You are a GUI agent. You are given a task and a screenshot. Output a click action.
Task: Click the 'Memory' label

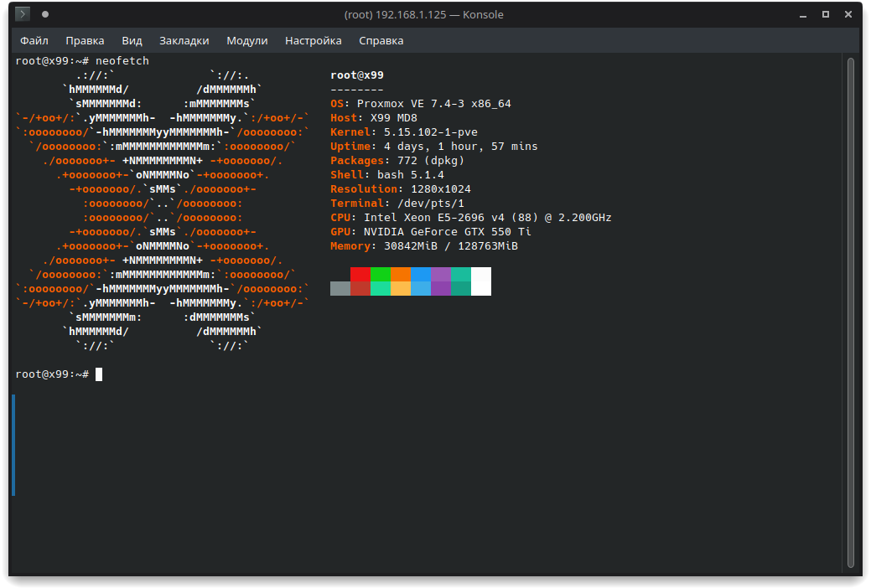click(350, 246)
